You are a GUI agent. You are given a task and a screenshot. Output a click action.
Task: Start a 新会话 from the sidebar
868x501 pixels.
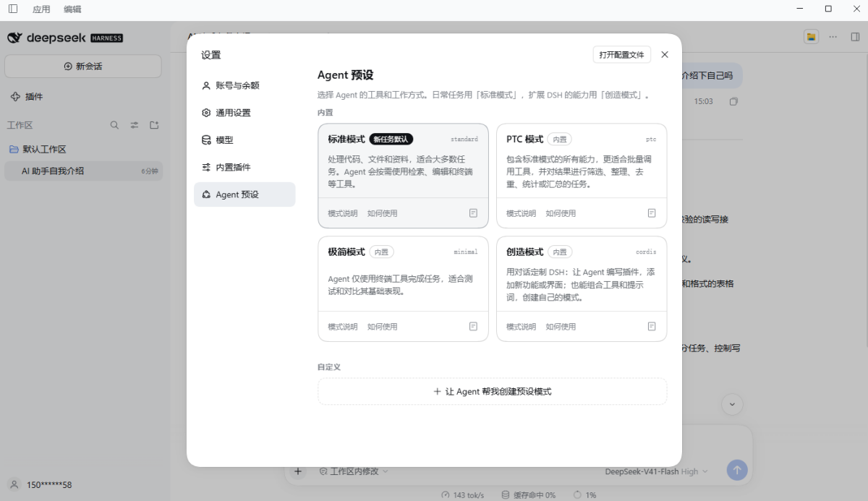pos(83,66)
